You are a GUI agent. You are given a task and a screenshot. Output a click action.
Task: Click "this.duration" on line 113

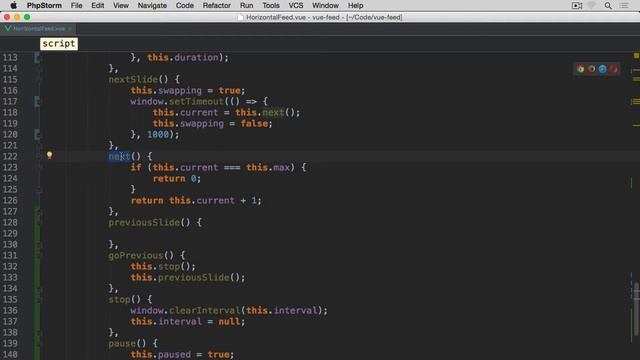pos(183,58)
